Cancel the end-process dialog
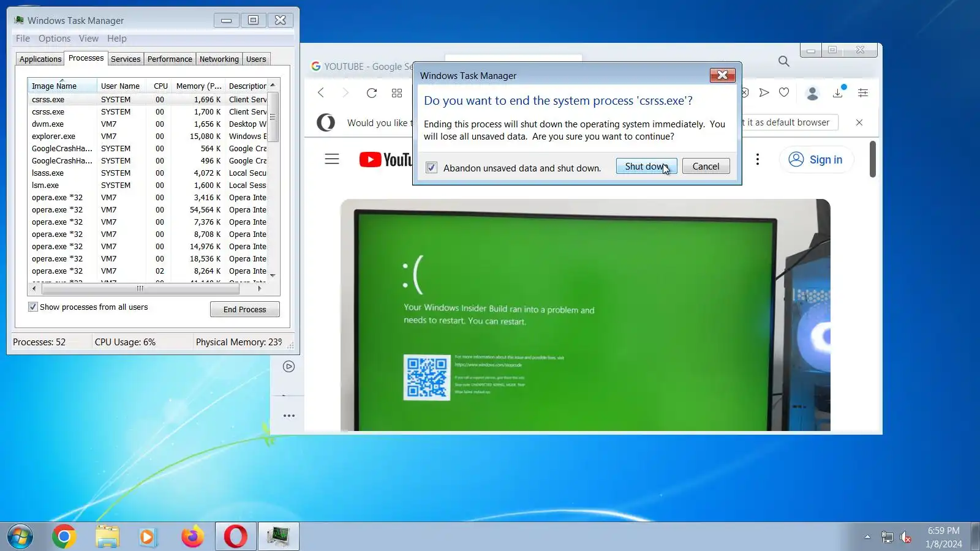 [x=706, y=167]
